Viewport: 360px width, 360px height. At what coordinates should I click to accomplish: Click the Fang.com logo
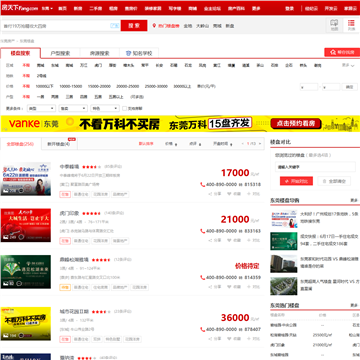click(x=20, y=8)
